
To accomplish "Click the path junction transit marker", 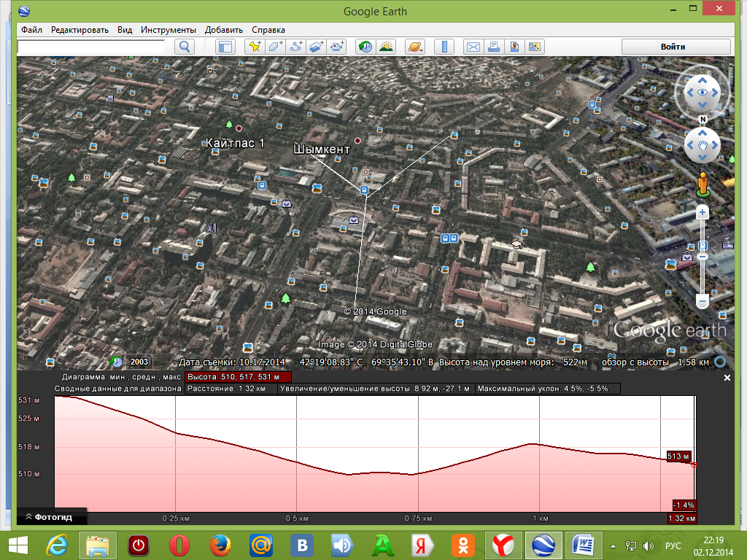I will [x=365, y=190].
